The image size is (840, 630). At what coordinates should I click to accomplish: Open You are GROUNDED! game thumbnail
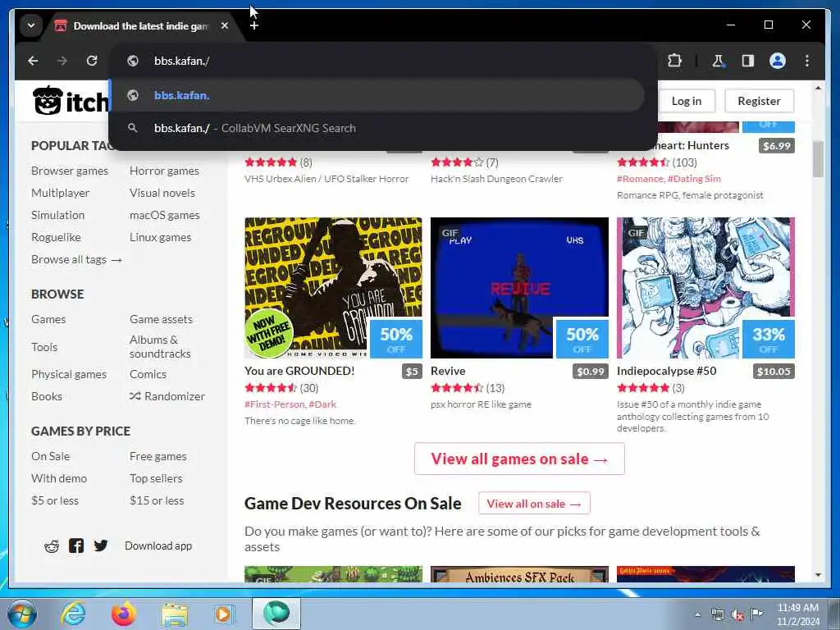tap(333, 288)
